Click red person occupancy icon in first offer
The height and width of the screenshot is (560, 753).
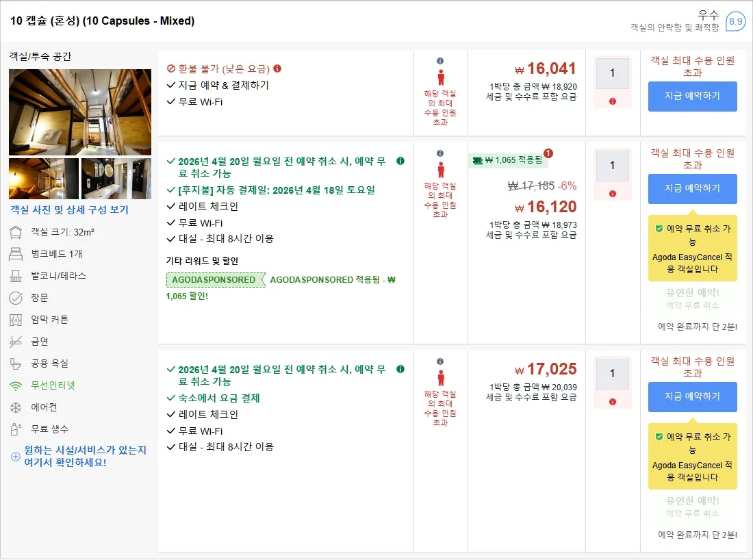(440, 77)
